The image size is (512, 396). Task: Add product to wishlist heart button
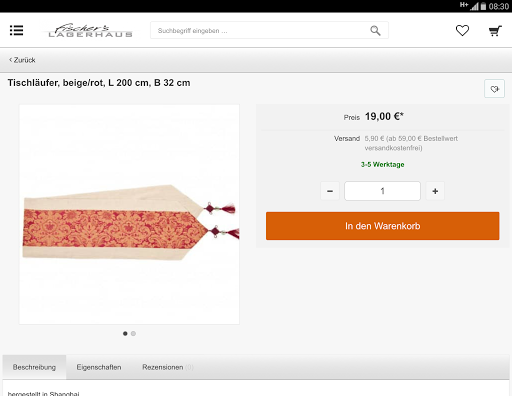click(x=494, y=89)
